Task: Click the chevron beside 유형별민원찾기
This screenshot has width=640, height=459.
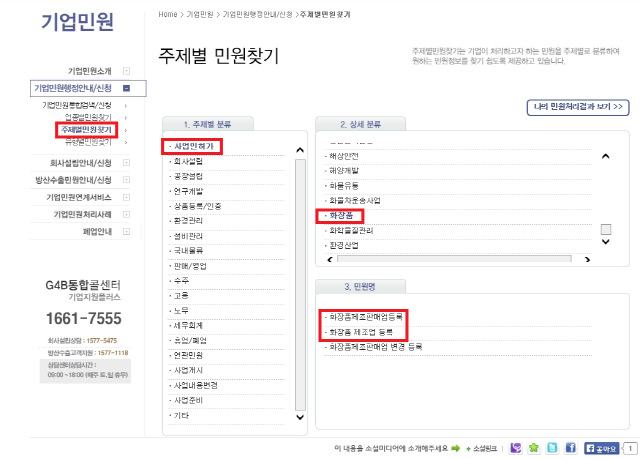Action: coord(126,142)
